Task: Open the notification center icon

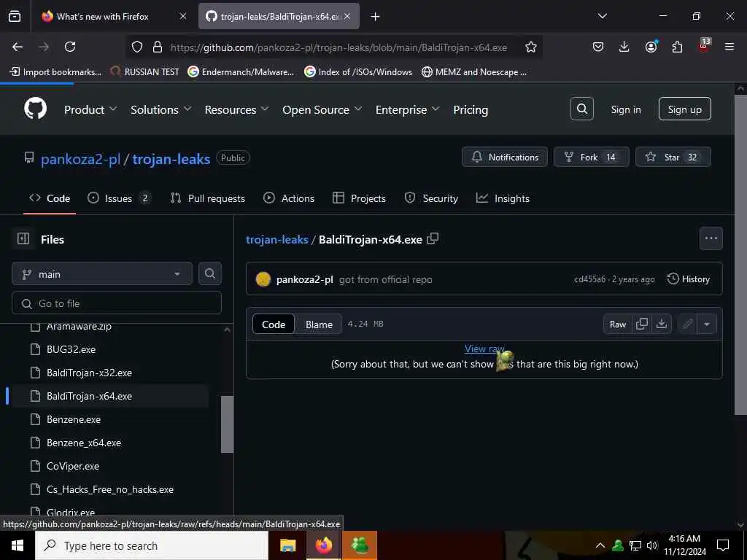Action: 723,545
